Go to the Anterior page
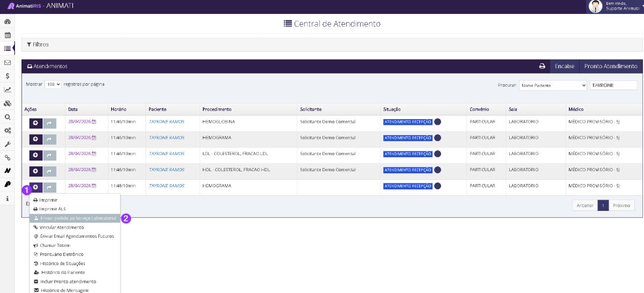The height and width of the screenshot is (293, 644). click(585, 206)
